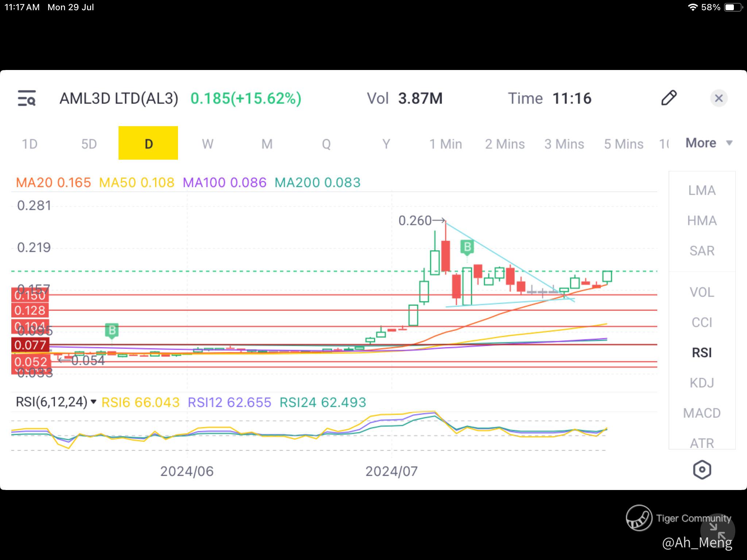Image resolution: width=747 pixels, height=560 pixels.
Task: Select the 5 Mins timeframe tab
Action: 623,144
